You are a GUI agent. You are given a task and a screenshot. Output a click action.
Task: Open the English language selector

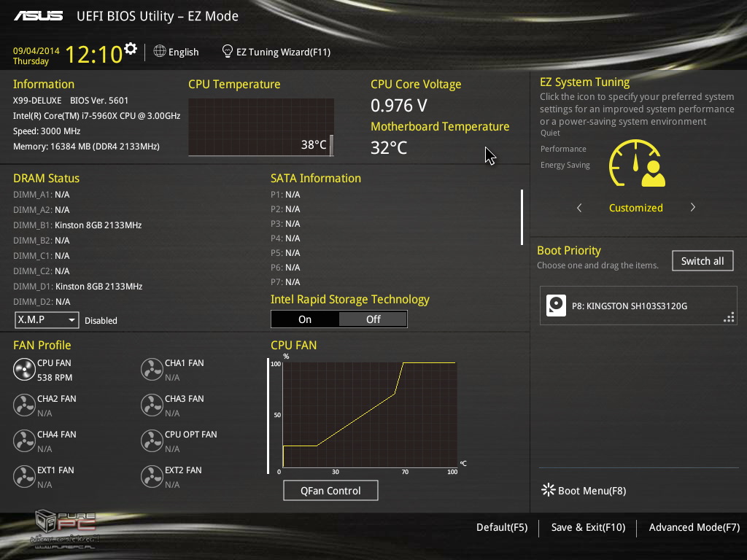[x=177, y=52]
